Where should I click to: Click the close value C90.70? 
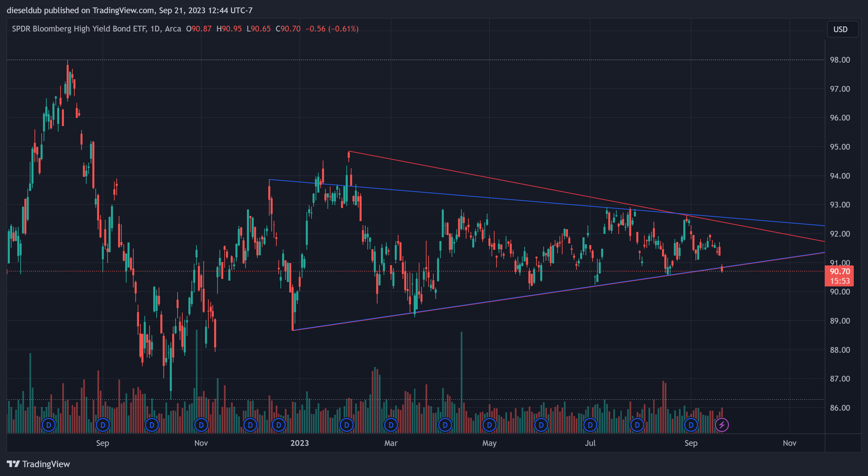288,29
